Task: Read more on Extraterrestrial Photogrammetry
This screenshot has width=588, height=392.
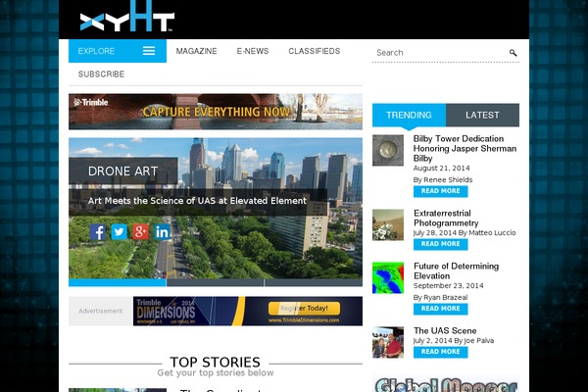Action: pos(441,244)
